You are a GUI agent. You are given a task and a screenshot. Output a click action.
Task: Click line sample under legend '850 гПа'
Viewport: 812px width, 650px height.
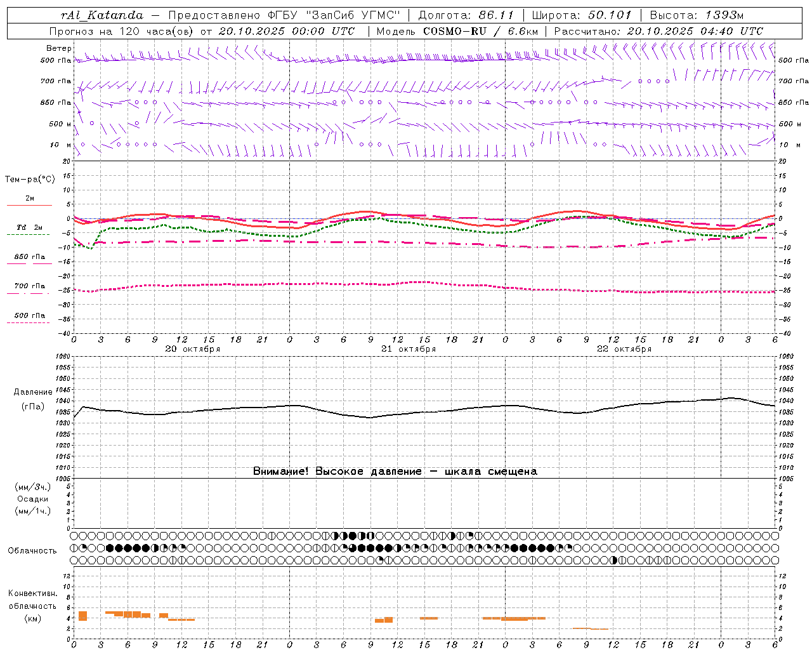coord(29,263)
